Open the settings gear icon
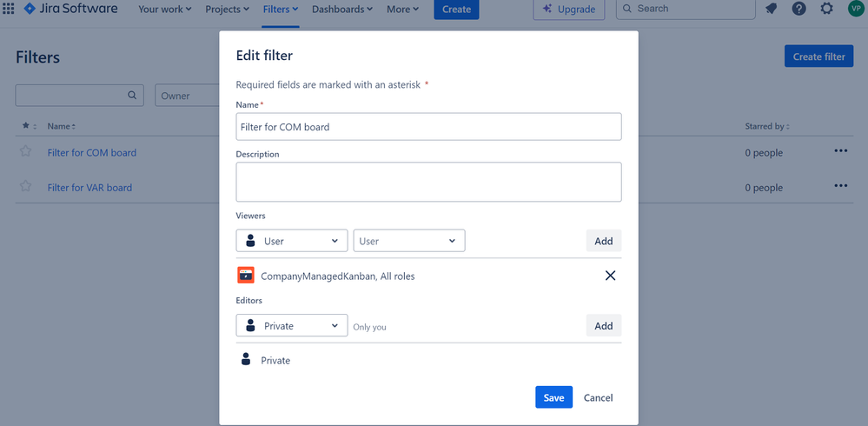The height and width of the screenshot is (426, 868). 826,9
